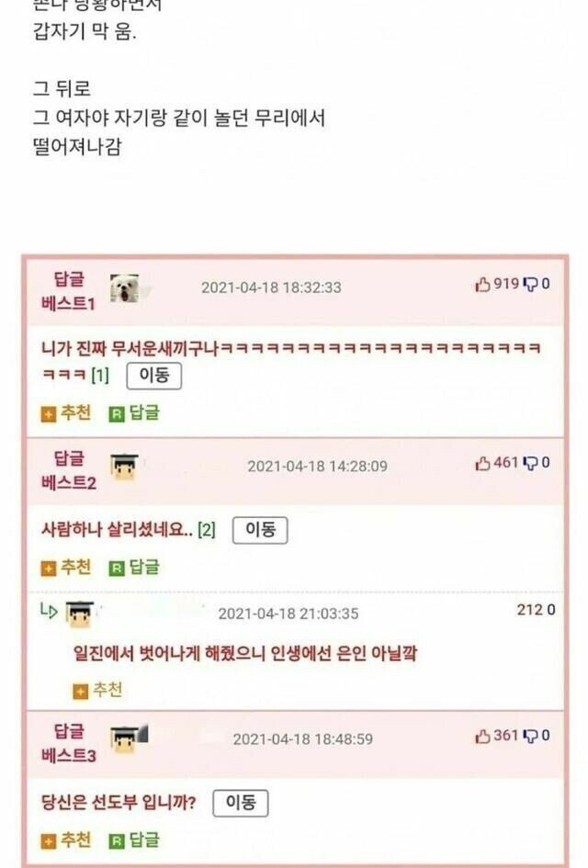Click thumbs-up icon showing 461 likes
This screenshot has width=588, height=868.
coord(482,463)
